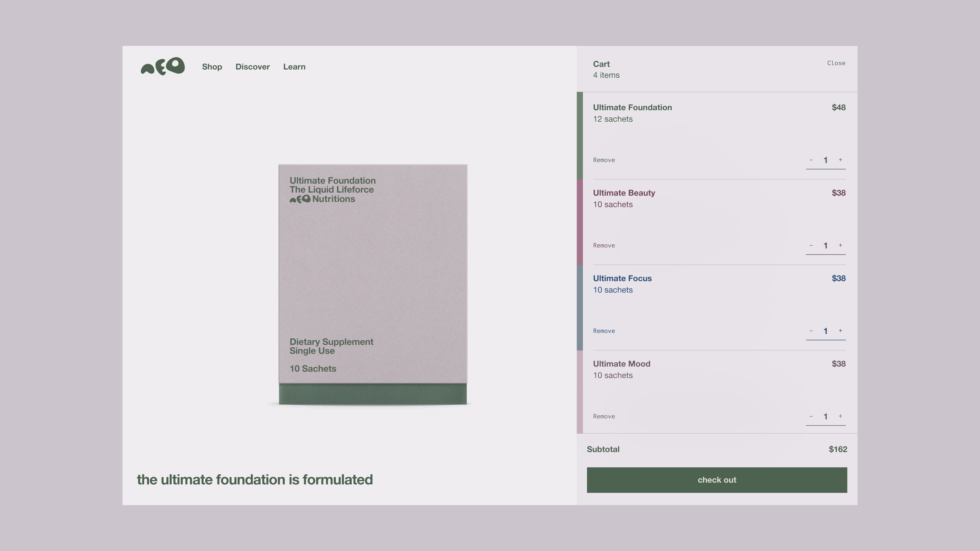
Task: Increase Ultimate Beauty quantity with plus
Action: 840,245
